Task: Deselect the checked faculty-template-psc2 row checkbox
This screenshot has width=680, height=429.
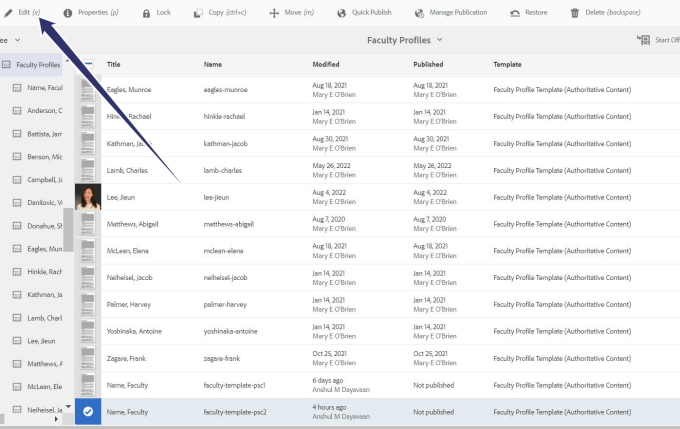Action: (x=88, y=411)
